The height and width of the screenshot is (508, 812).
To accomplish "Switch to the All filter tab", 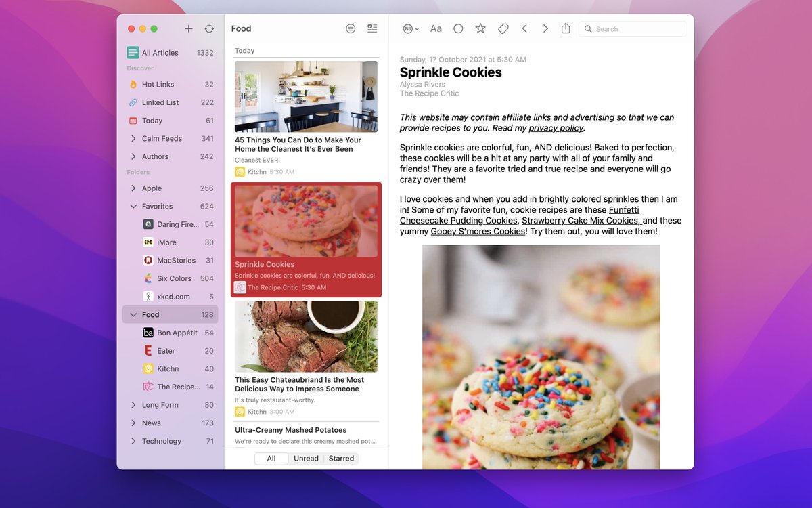I will [271, 459].
